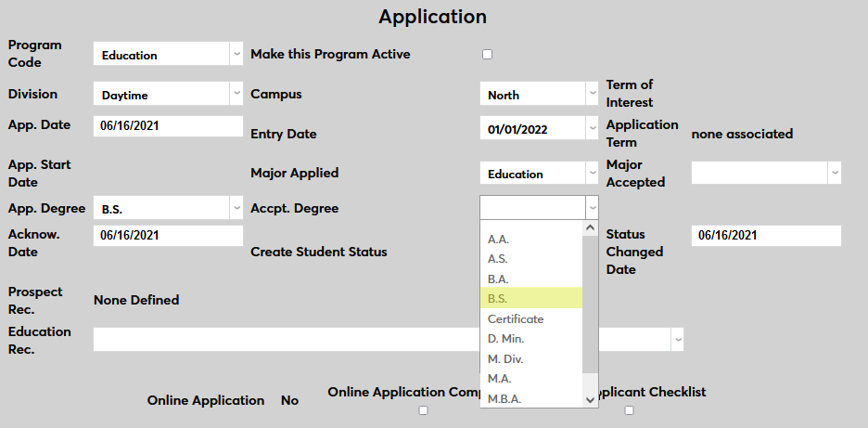Toggle Make this Program Active checkbox
Image resolution: width=868 pixels, height=428 pixels.
pos(487,55)
